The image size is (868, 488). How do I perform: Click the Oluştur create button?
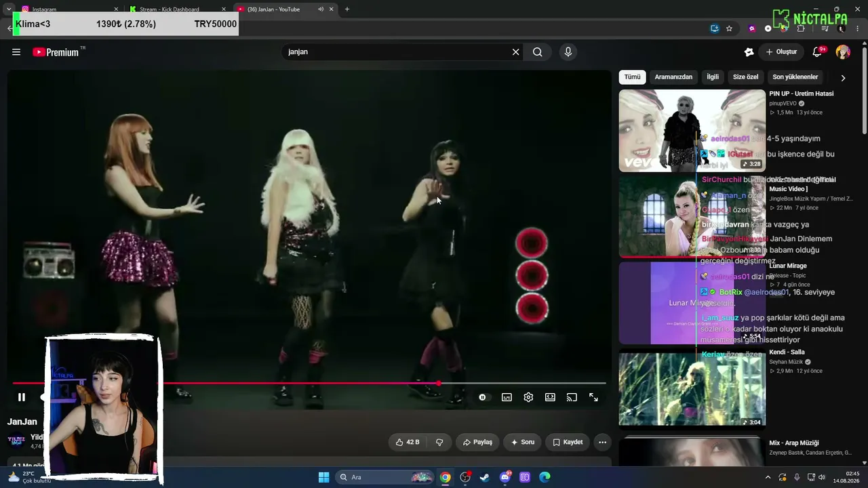point(781,52)
